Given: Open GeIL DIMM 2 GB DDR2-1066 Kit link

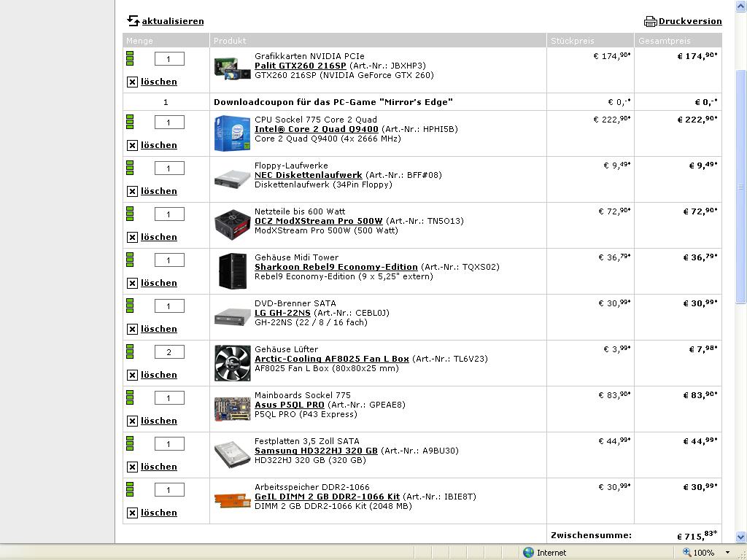Looking at the screenshot, I should pyautogui.click(x=327, y=497).
